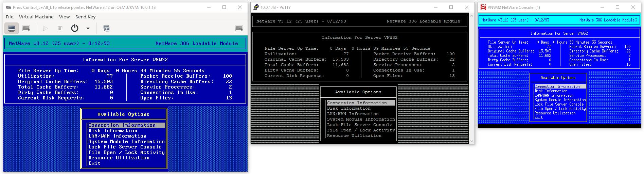Select Resource Utilization in VNW32 Console window

click(555, 113)
